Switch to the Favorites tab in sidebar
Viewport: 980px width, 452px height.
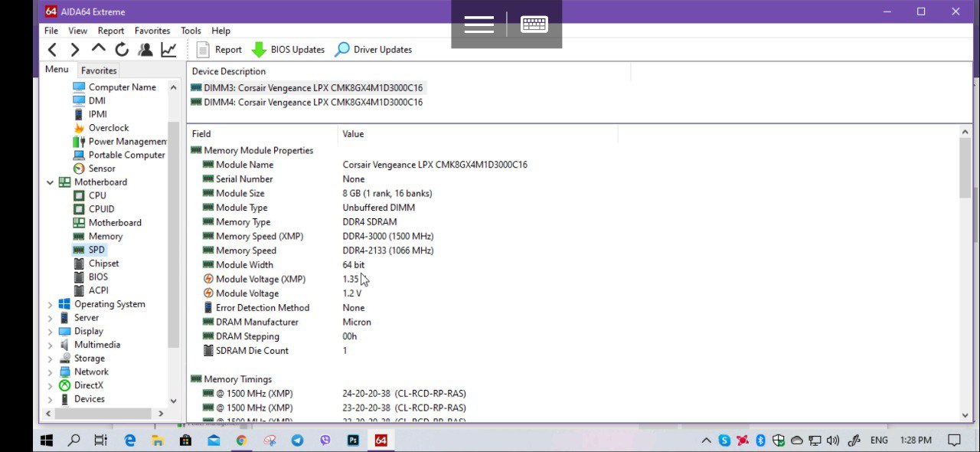[x=99, y=70]
